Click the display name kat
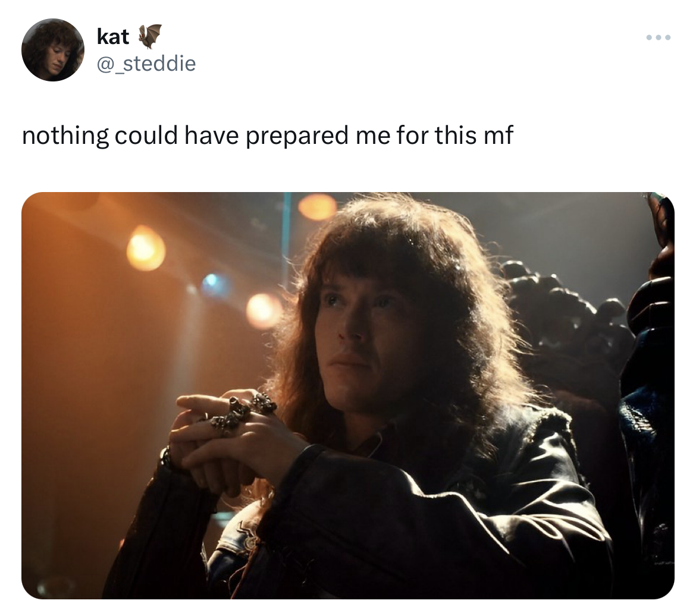 (113, 37)
